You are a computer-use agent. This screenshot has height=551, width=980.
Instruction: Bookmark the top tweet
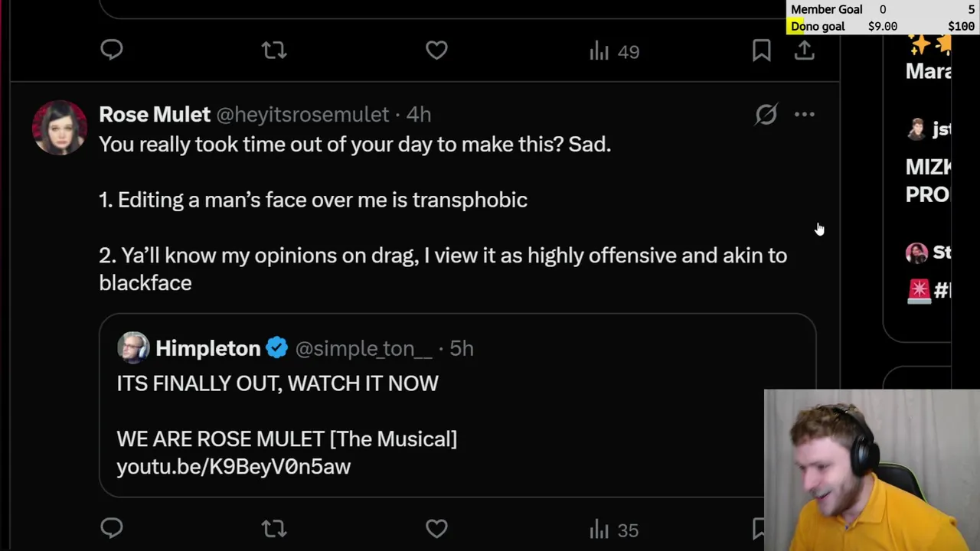pyautogui.click(x=761, y=51)
